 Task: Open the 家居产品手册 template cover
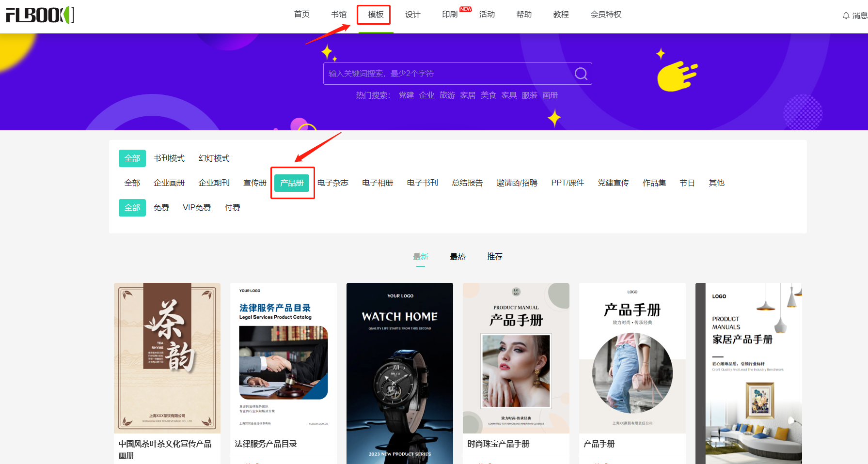click(749, 373)
